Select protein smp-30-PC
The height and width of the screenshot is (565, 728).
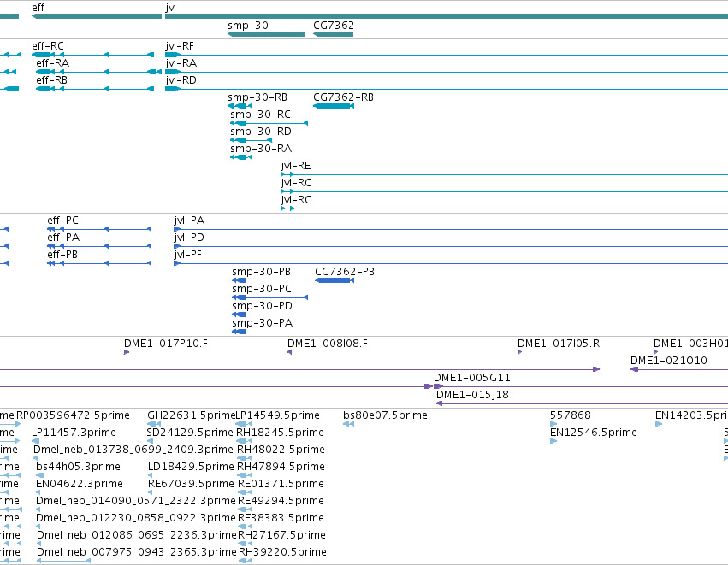(270, 297)
